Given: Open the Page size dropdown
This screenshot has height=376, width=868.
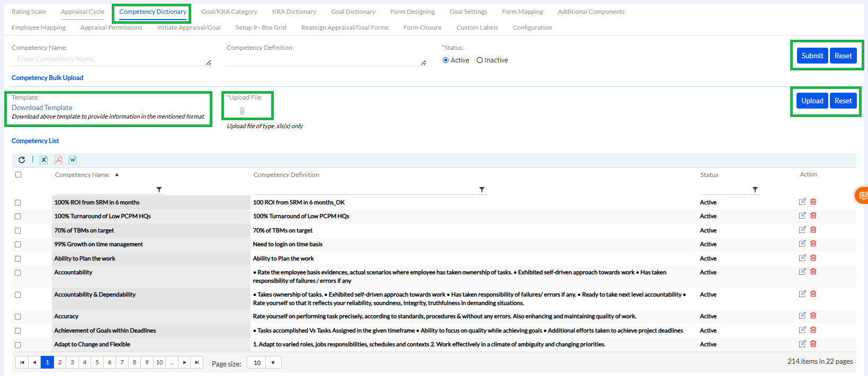Looking at the screenshot, I should pos(273,363).
